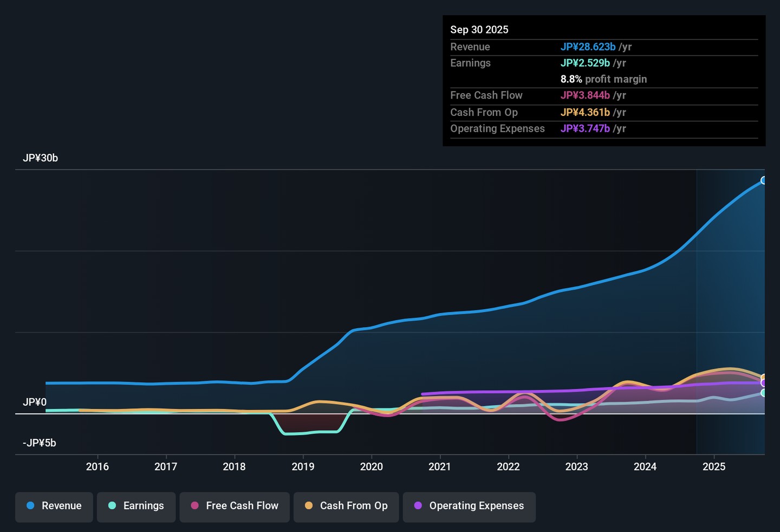Click the JP¥30b y-axis label
The image size is (780, 532).
pyautogui.click(x=40, y=158)
